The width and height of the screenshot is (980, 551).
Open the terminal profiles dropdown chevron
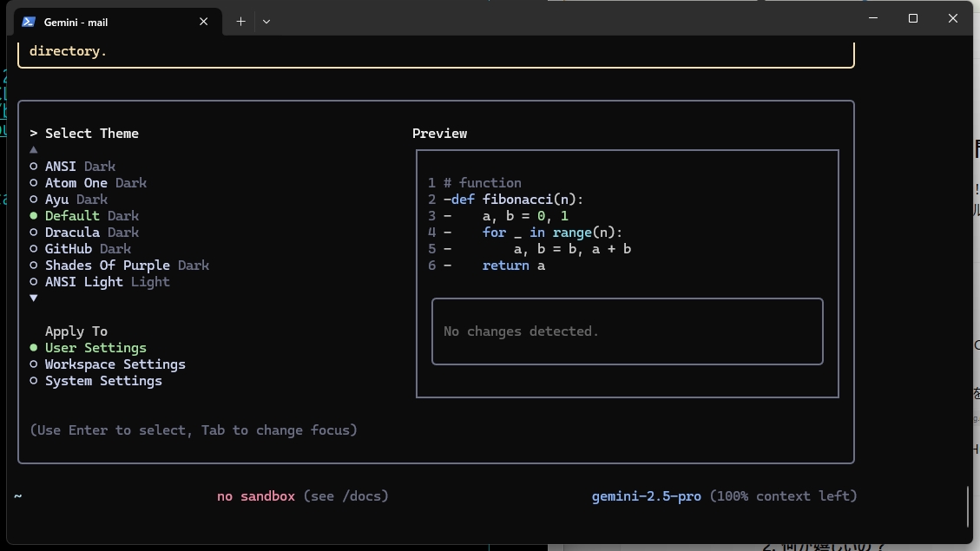point(266,22)
